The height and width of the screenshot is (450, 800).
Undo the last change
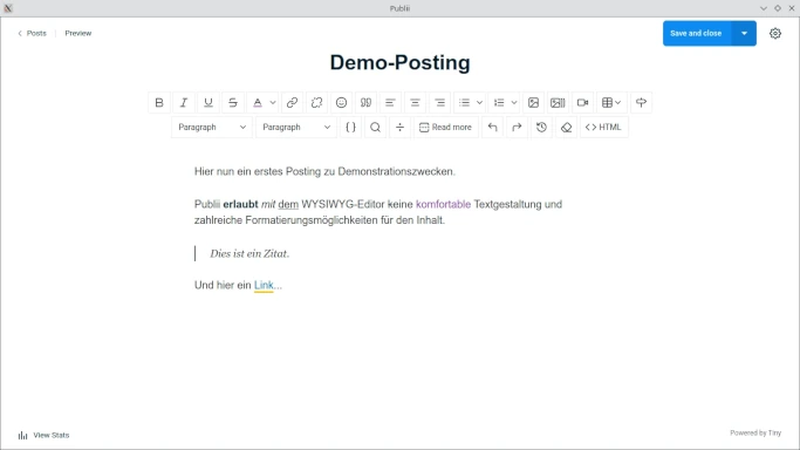coord(492,127)
